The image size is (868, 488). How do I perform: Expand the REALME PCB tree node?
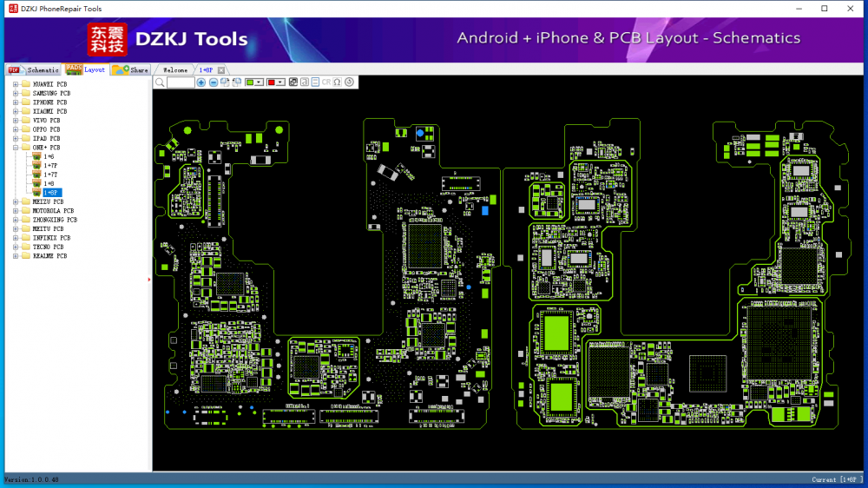15,256
